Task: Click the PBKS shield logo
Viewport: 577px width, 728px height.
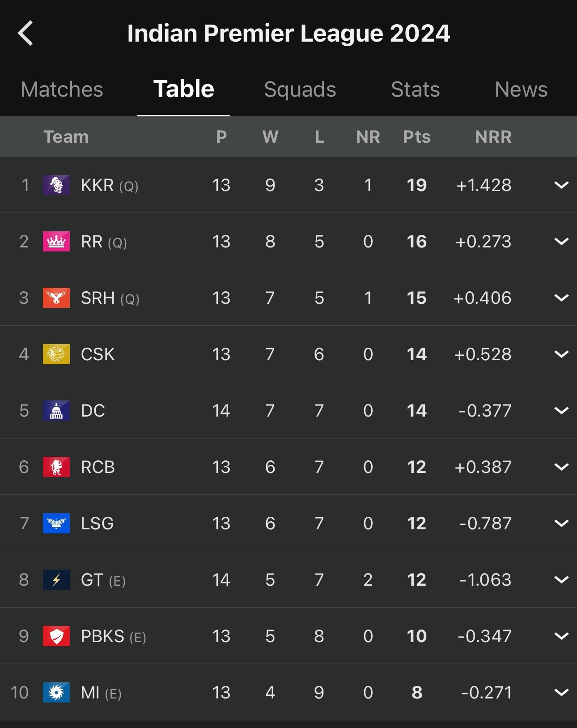Action: 56,636
